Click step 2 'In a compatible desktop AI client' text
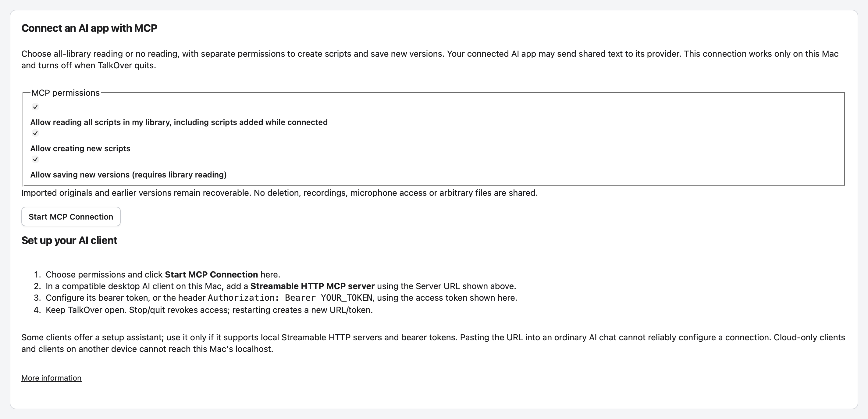The image size is (868, 419). [x=281, y=286]
